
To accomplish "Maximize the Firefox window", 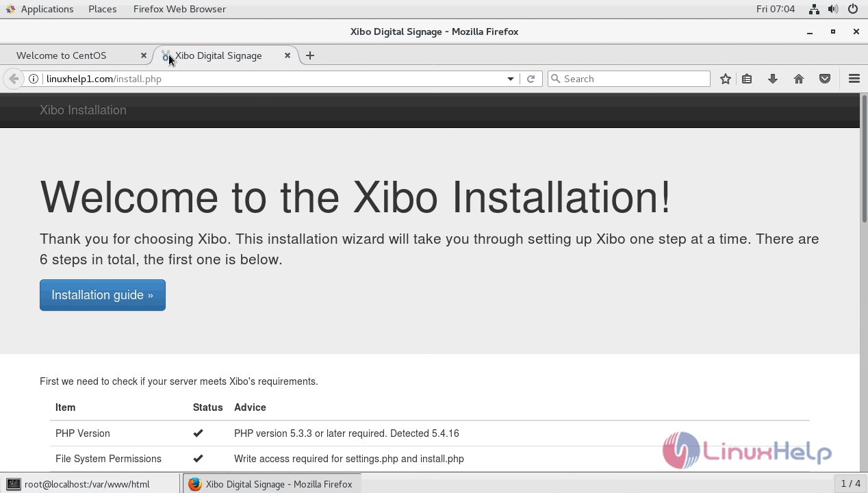I will [833, 31].
